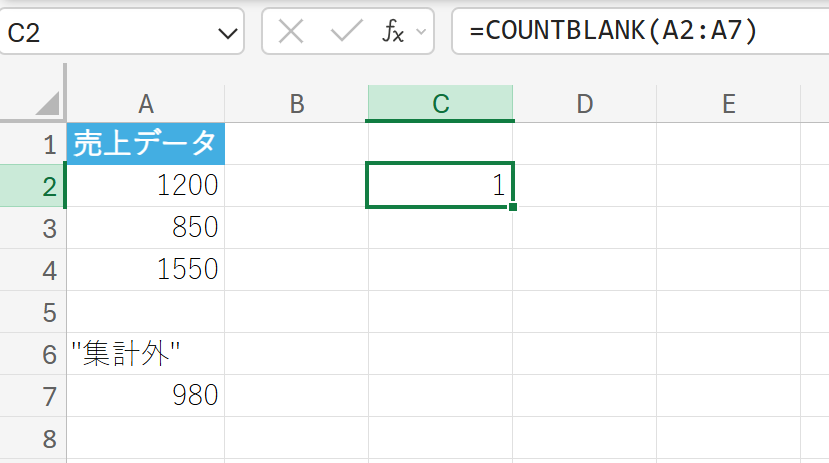Click the fill handle of cell C2
Viewport: 829px width, 463px height.
513,207
